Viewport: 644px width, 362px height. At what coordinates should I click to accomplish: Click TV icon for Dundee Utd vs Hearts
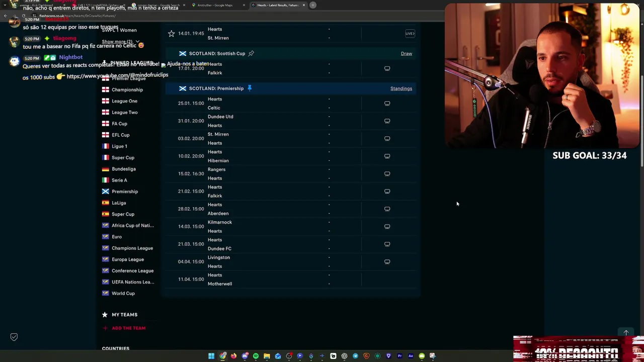click(x=387, y=121)
